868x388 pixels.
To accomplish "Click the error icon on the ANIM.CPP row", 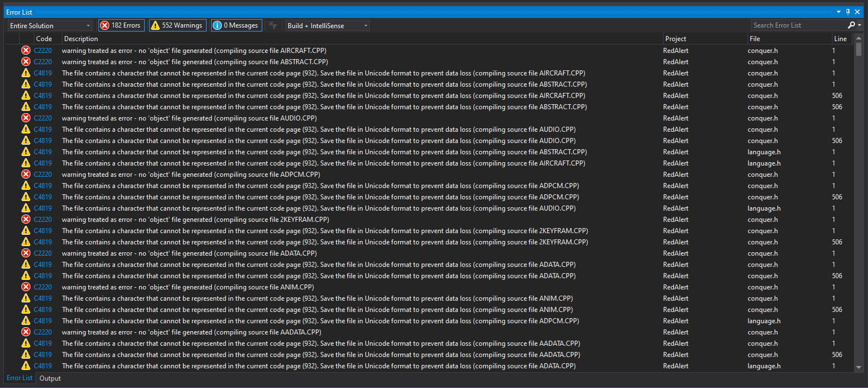I will 25,287.
